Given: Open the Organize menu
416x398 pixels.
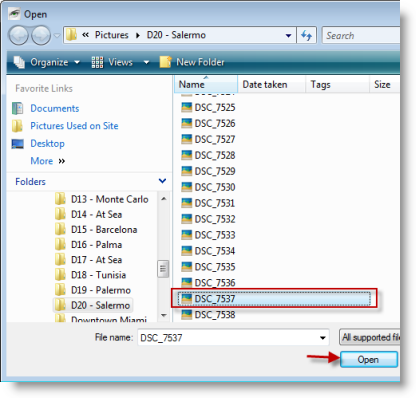Looking at the screenshot, I should click(47, 62).
